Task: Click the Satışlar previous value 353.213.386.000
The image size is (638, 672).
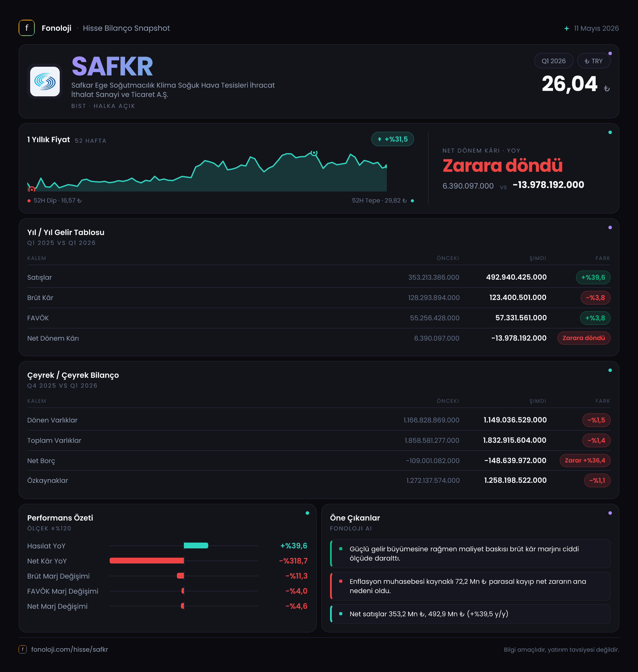Action: [x=434, y=277]
